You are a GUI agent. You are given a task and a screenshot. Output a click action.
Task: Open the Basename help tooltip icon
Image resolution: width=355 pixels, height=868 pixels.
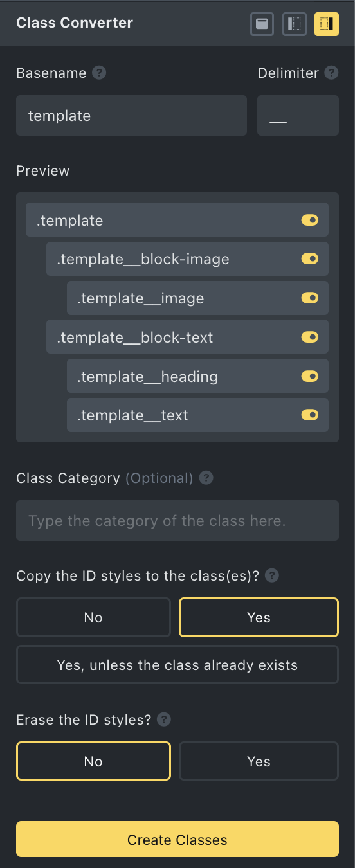pyautogui.click(x=99, y=73)
